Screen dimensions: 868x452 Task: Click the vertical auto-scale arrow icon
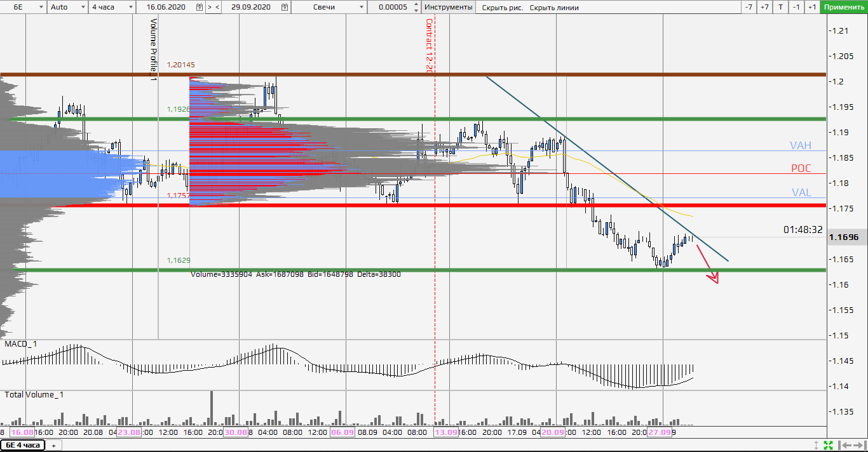(817, 445)
